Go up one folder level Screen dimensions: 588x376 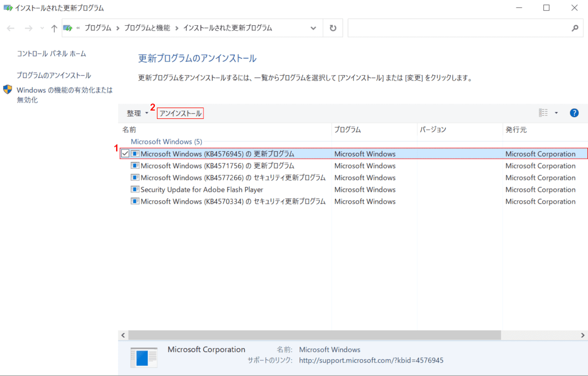coord(54,28)
